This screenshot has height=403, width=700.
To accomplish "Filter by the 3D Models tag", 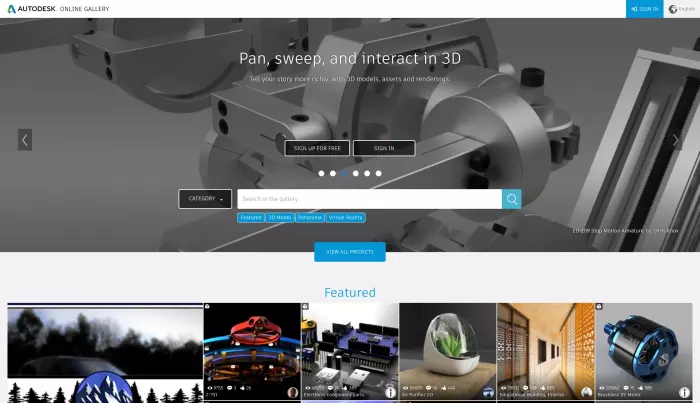I will tap(280, 218).
